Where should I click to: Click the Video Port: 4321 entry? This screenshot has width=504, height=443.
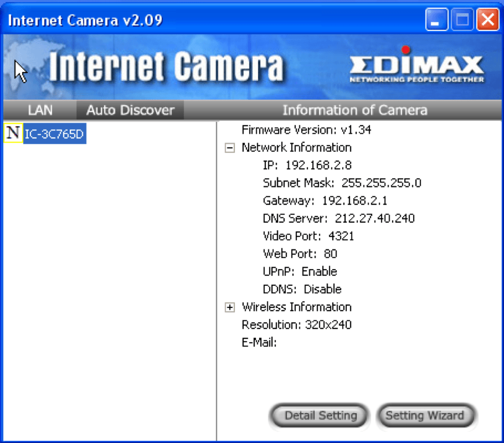click(308, 236)
